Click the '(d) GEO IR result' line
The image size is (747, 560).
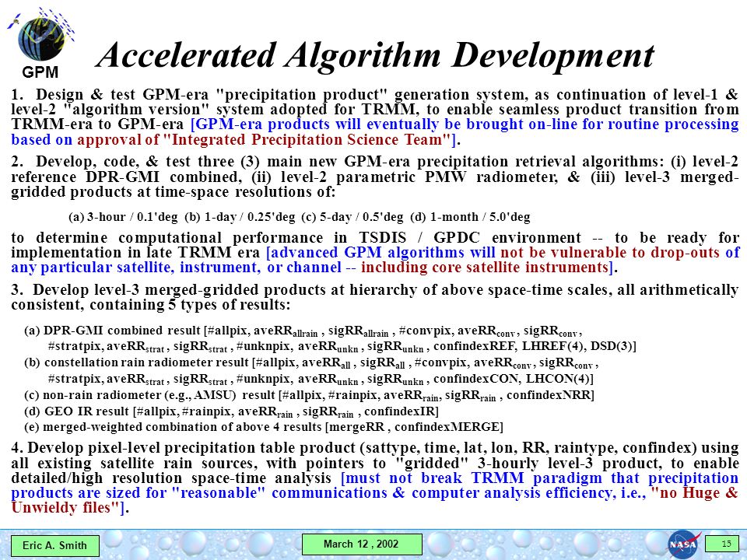[231, 411]
